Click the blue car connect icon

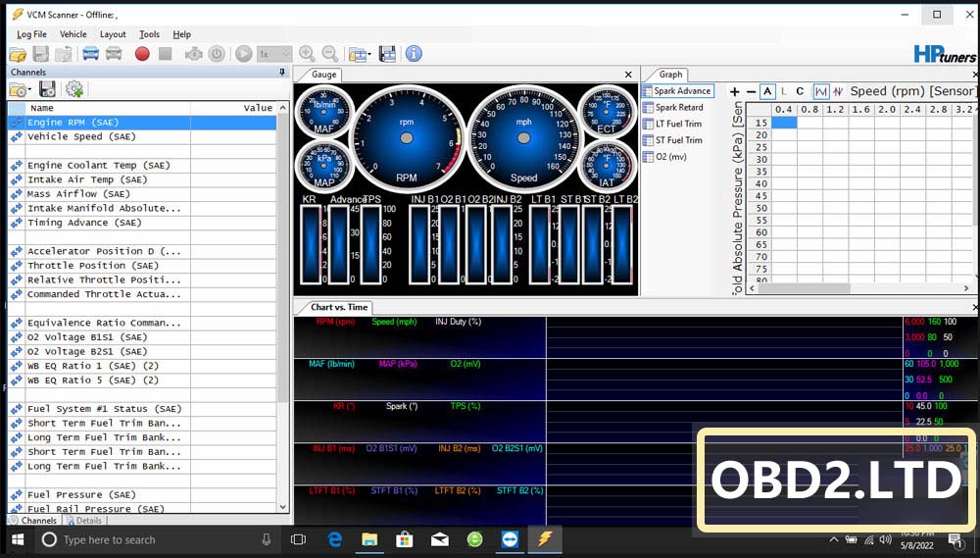90,54
